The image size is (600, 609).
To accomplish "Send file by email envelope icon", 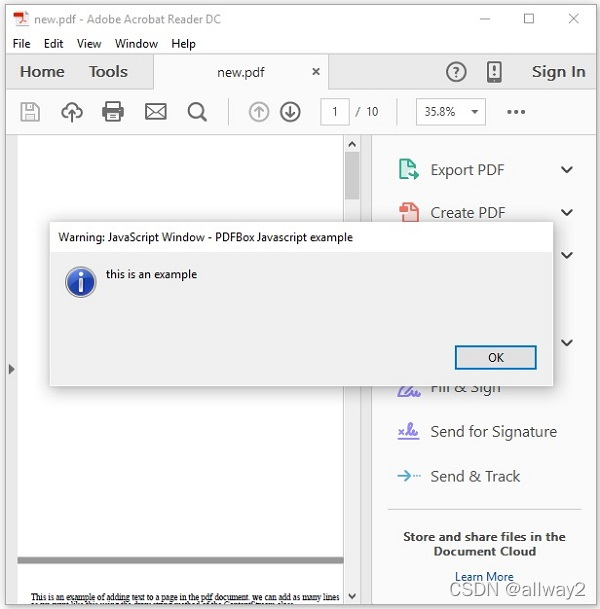I will coord(155,112).
